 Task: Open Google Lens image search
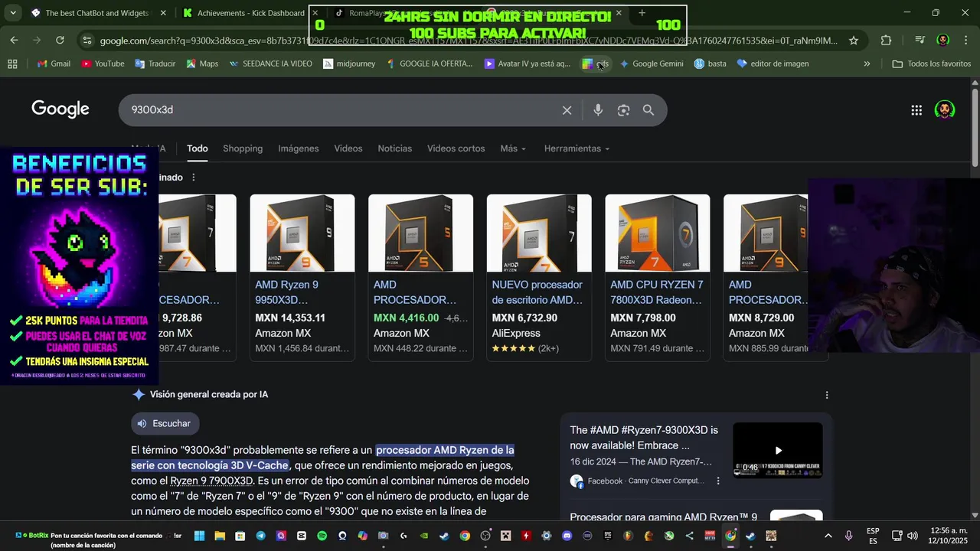[623, 110]
